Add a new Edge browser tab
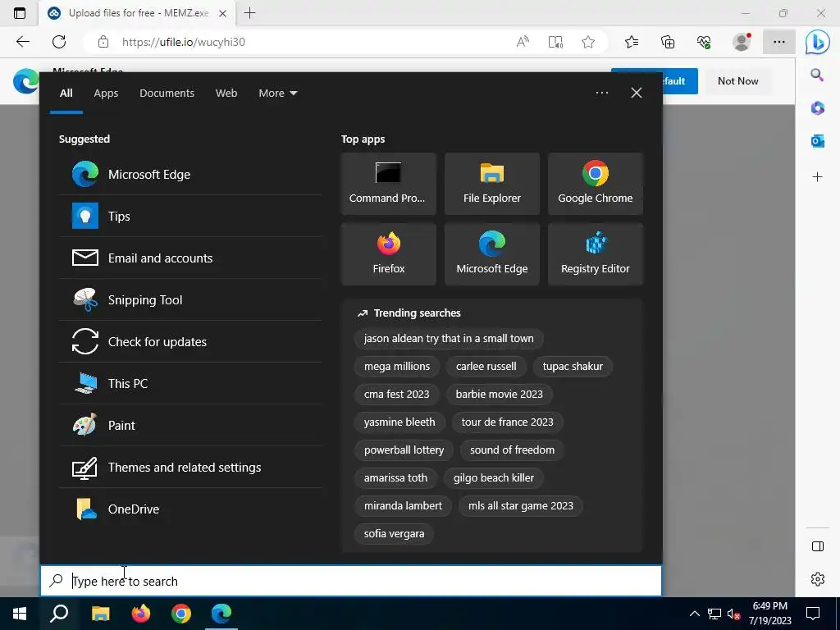Image resolution: width=840 pixels, height=630 pixels. [249, 13]
